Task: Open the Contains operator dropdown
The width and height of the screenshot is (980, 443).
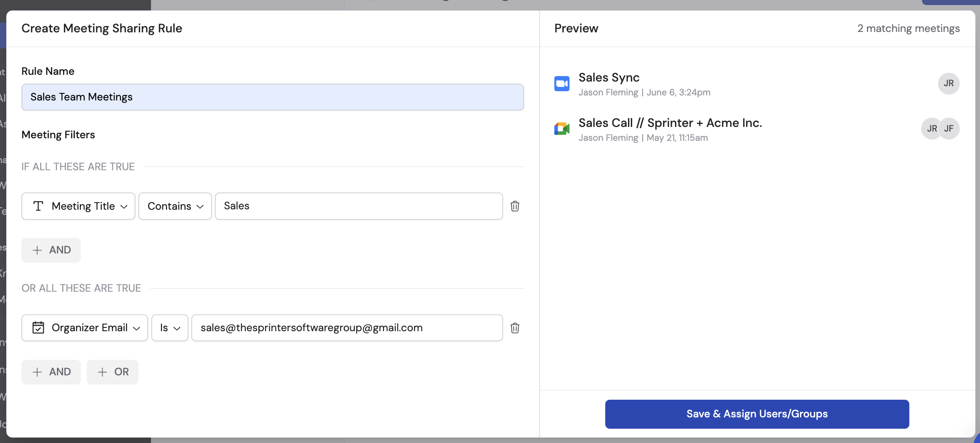Action: pyautogui.click(x=175, y=206)
